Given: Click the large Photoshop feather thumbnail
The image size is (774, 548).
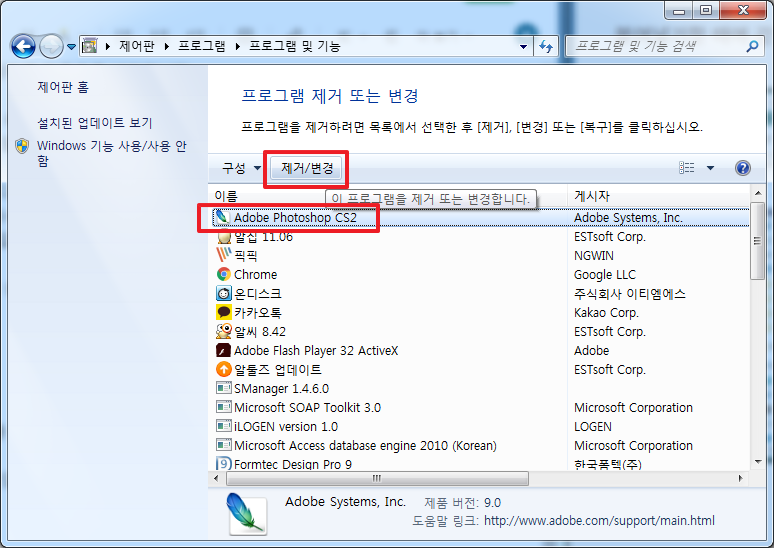Looking at the screenshot, I should tap(247, 514).
